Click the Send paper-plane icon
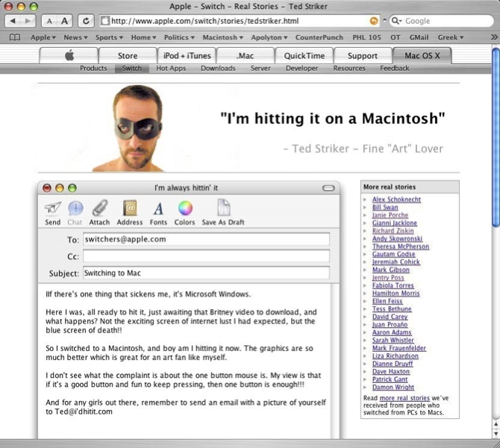500x448 pixels. point(52,209)
